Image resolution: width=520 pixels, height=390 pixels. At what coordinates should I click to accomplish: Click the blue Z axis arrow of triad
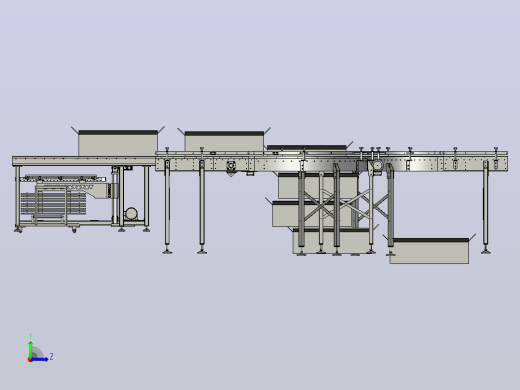click(40, 359)
